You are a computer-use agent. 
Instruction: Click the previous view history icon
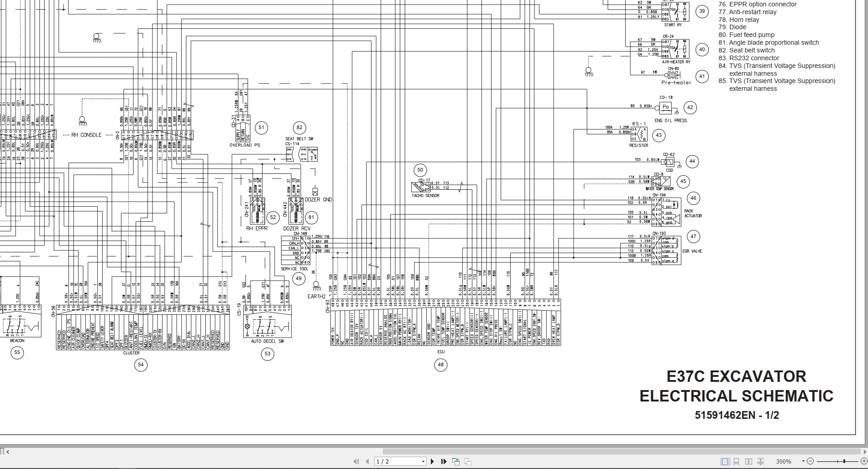click(x=456, y=461)
